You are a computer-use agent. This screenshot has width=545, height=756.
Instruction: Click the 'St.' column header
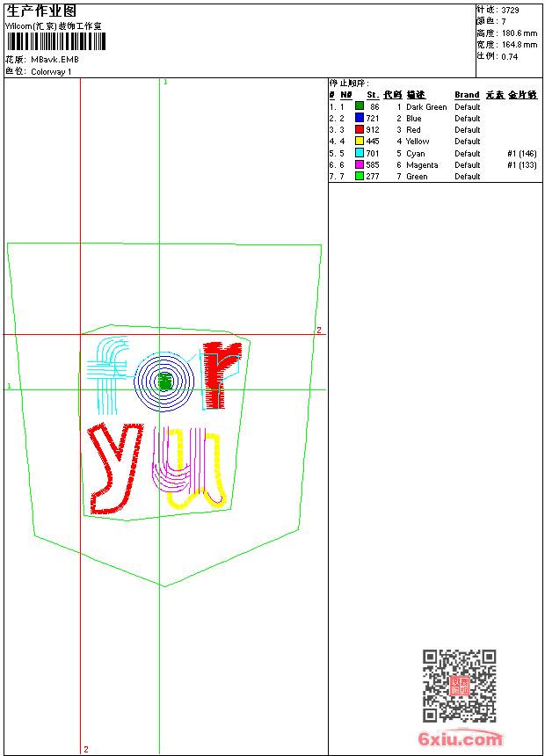373,95
